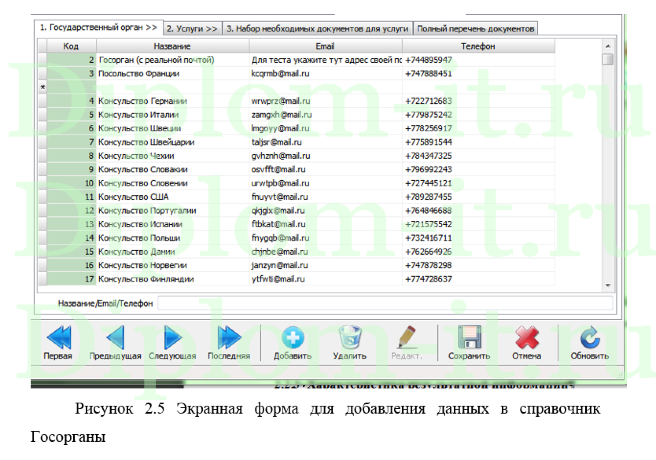Click the Название/Email/Телефон search field
The width and height of the screenshot is (656, 460).
[x=385, y=303]
